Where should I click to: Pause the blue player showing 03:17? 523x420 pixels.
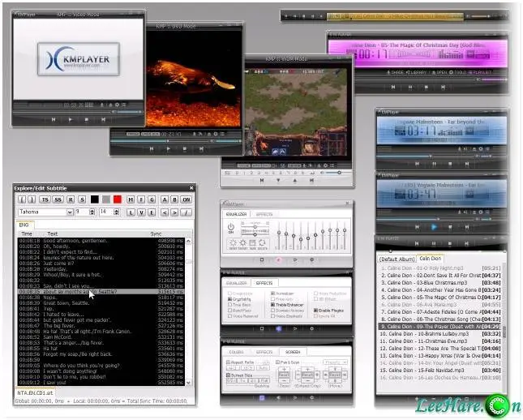point(434,164)
